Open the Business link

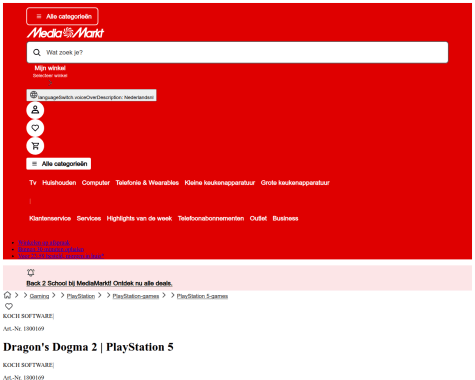click(285, 218)
